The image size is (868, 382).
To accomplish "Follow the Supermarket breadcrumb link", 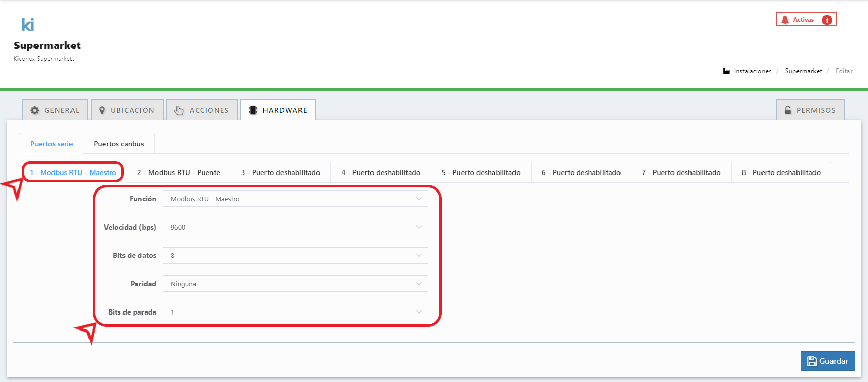I will [803, 71].
